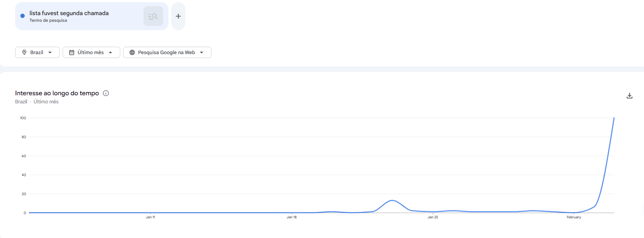Click the small bump on the chart near Jan 23
Screen dimensions: 644x238
pos(391,201)
